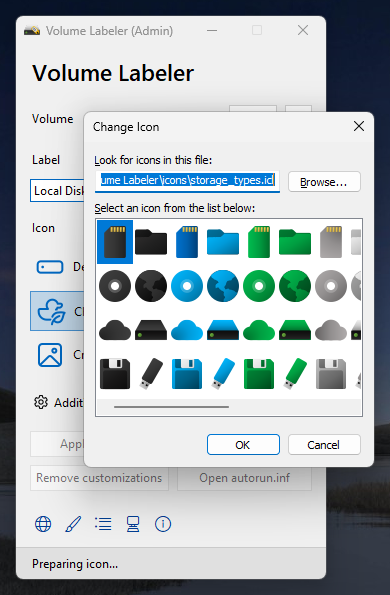This screenshot has width=390, height=595.
Task: Click the icon file path field
Action: pyautogui.click(x=187, y=181)
